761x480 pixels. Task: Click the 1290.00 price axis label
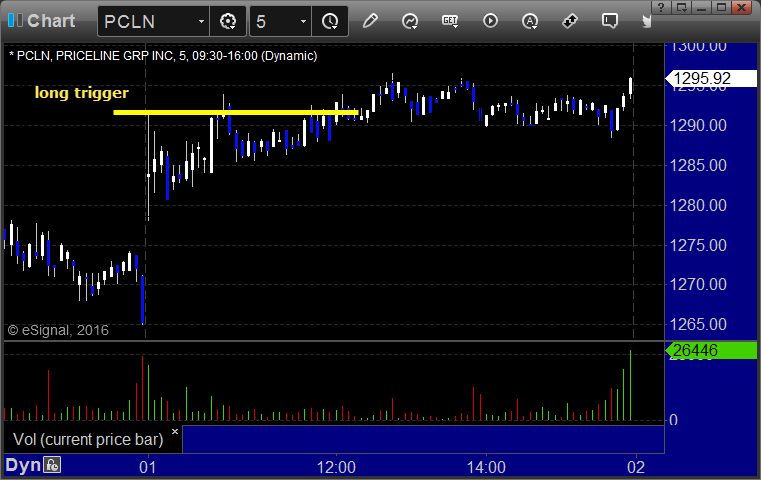[698, 126]
